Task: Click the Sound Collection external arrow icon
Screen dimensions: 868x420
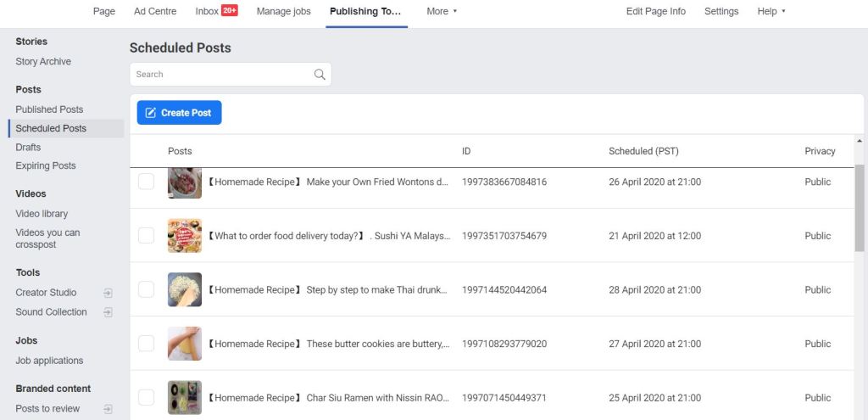Action: (x=108, y=312)
